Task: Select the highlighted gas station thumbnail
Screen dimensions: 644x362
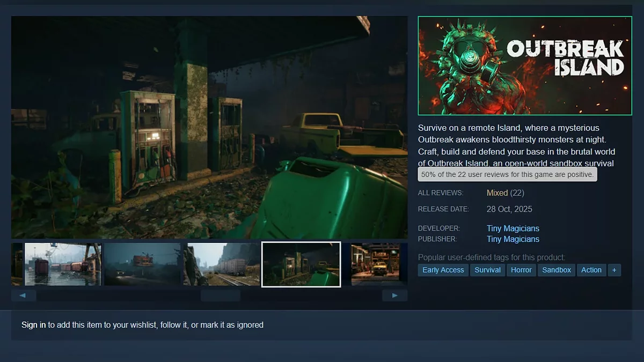Action: [x=301, y=264]
